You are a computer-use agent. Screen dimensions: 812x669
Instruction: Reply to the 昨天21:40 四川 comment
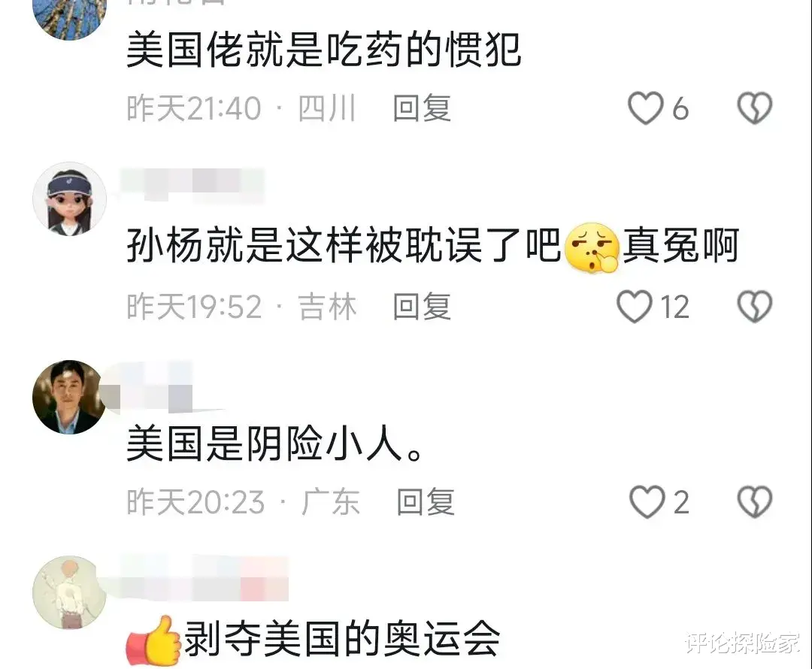(x=422, y=108)
